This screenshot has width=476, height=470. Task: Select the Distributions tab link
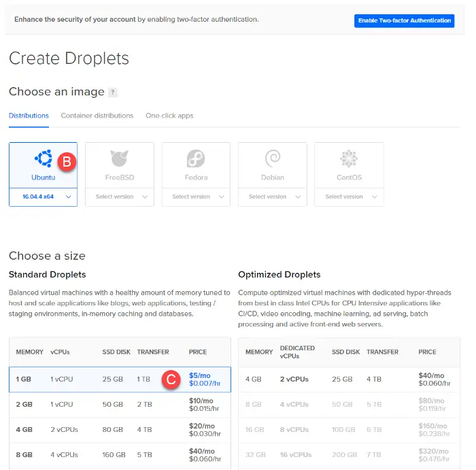pos(29,116)
